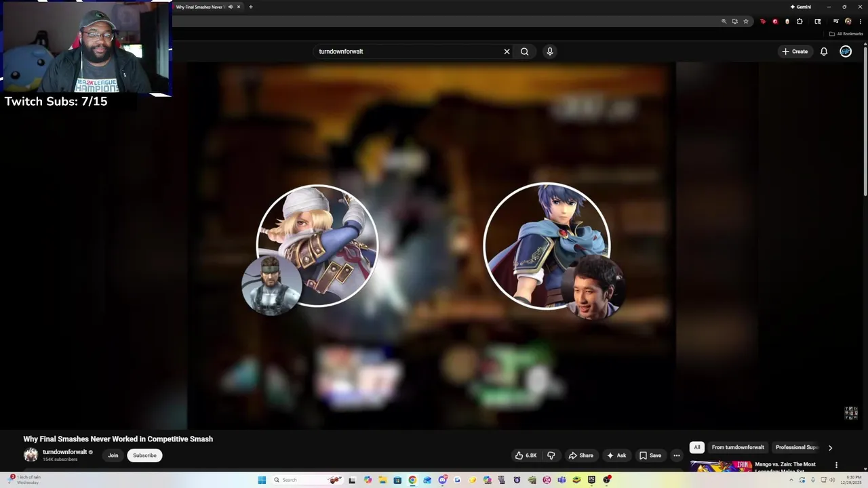Click the keyboard overlay icon on video
This screenshot has height=488, width=868.
[851, 413]
